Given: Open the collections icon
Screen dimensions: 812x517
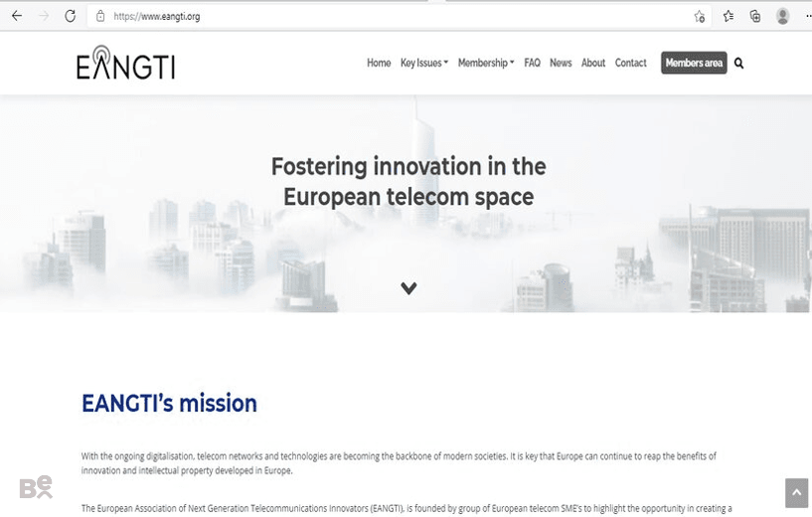Looking at the screenshot, I should click(x=755, y=16).
